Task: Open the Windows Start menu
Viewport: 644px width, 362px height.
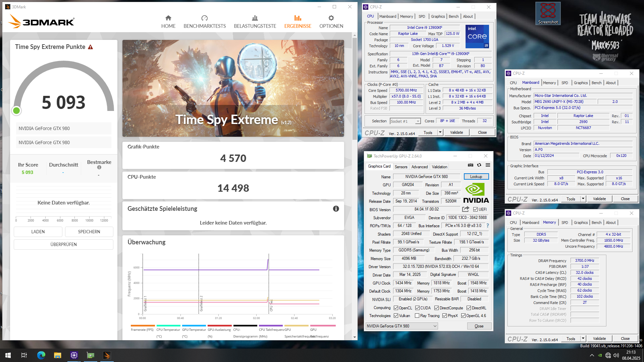Action: (x=8, y=355)
